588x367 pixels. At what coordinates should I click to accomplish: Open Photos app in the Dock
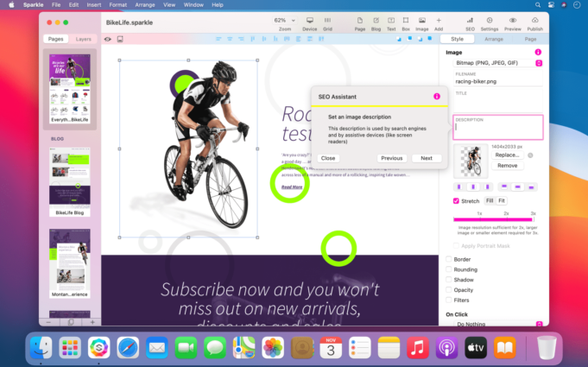(x=273, y=347)
